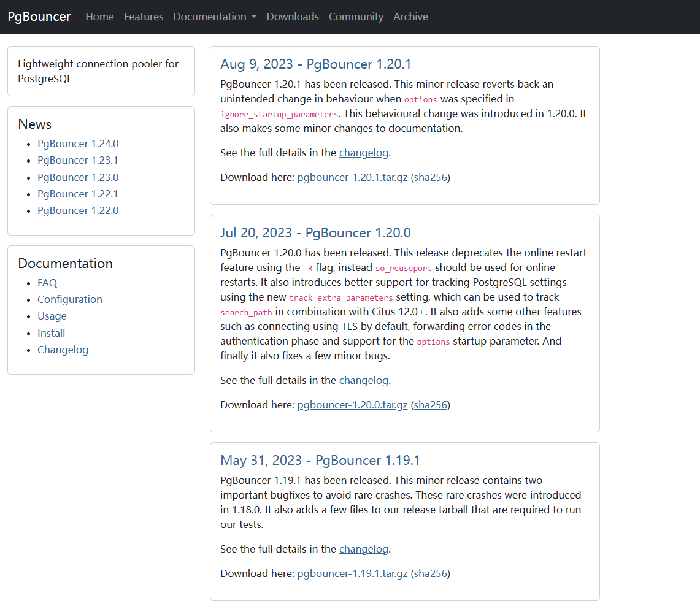This screenshot has width=700, height=609.
Task: Download pgbouncer-1.20.1.tar.gz
Action: click(x=352, y=177)
